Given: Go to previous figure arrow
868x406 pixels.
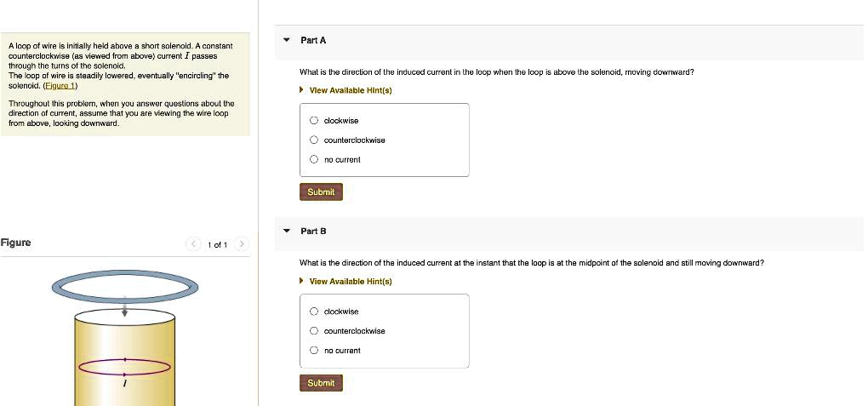Looking at the screenshot, I should point(193,244).
